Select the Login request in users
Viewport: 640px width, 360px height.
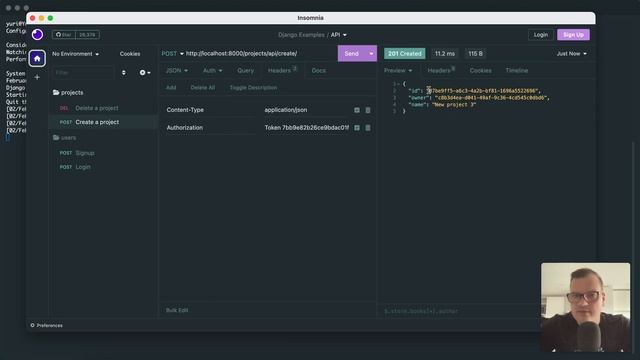click(104, 167)
